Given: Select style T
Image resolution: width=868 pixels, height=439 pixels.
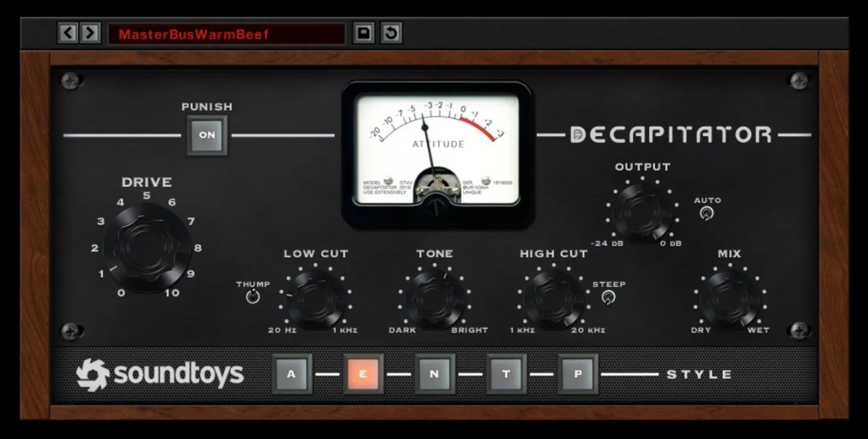Looking at the screenshot, I should click(506, 374).
